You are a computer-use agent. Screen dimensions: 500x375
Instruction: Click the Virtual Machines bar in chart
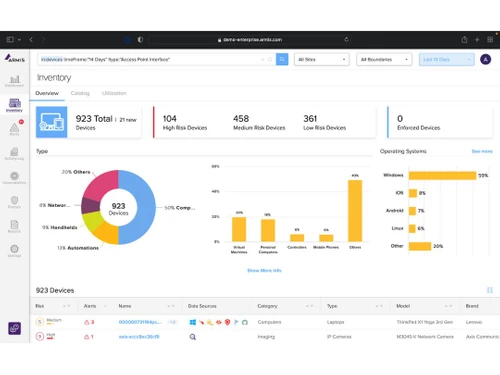(239, 229)
